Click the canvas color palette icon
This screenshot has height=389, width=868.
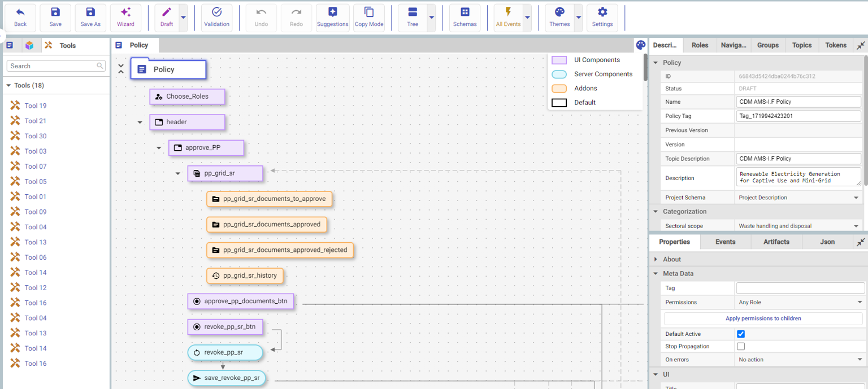click(x=640, y=45)
